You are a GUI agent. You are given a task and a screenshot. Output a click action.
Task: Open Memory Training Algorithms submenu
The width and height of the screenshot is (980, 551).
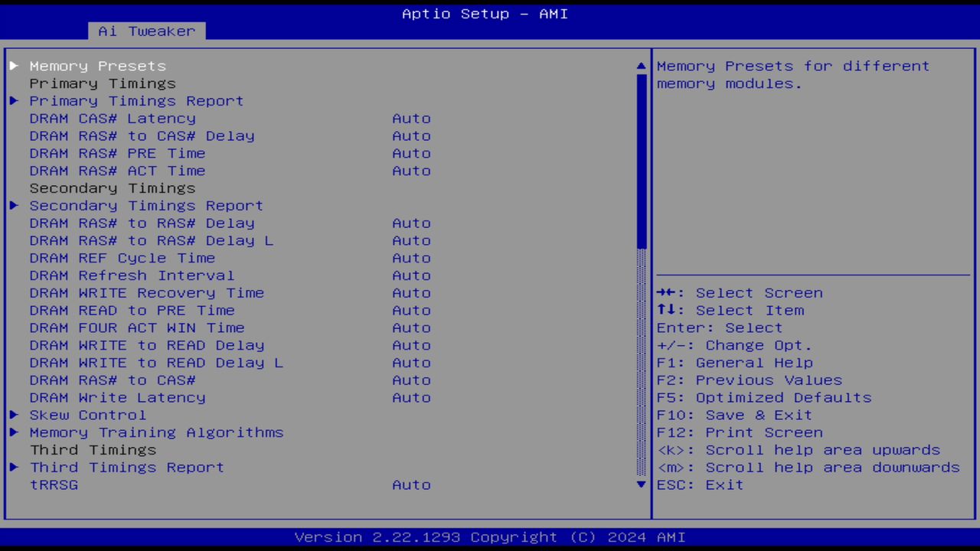click(156, 432)
